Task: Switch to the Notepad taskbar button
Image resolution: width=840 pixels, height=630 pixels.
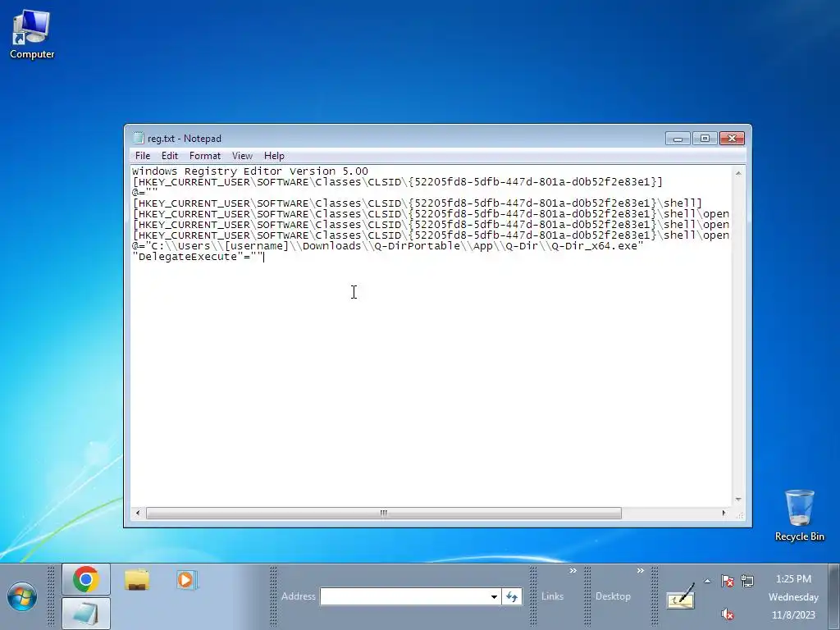Action: 85,613
